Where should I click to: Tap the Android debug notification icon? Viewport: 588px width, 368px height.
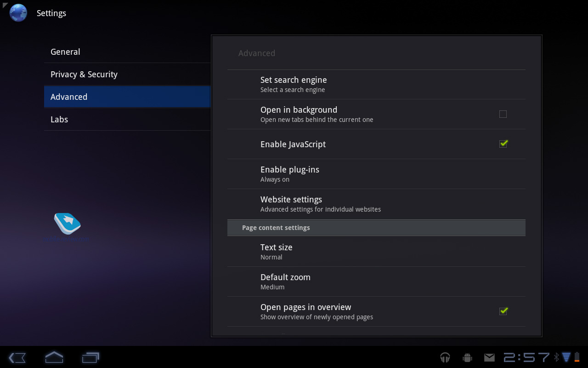[x=468, y=357]
